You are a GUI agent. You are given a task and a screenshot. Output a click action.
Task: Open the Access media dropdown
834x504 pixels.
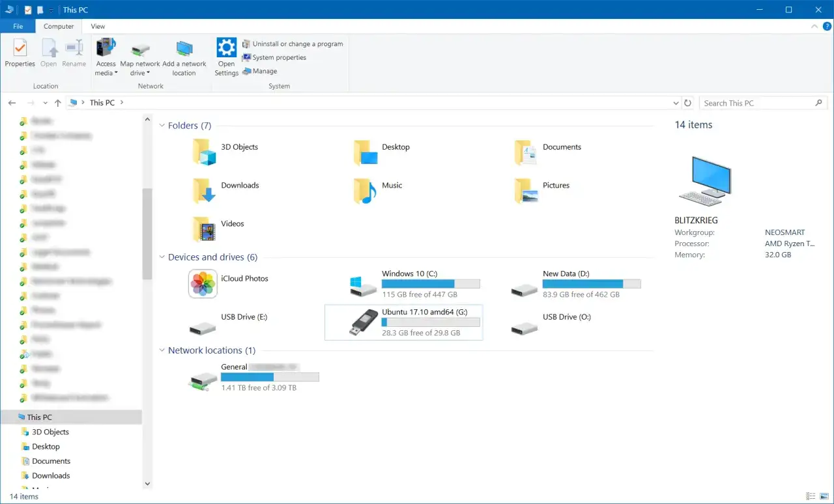[106, 57]
